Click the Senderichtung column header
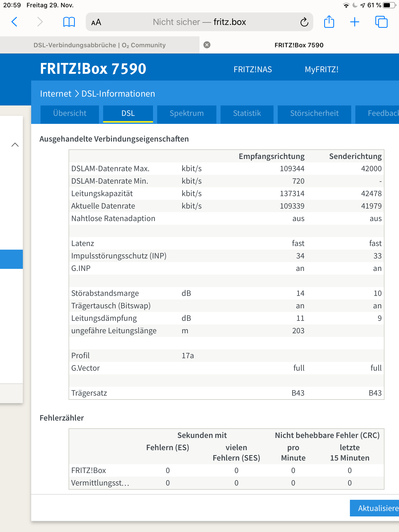Image resolution: width=399 pixels, height=532 pixels. pos(355,156)
